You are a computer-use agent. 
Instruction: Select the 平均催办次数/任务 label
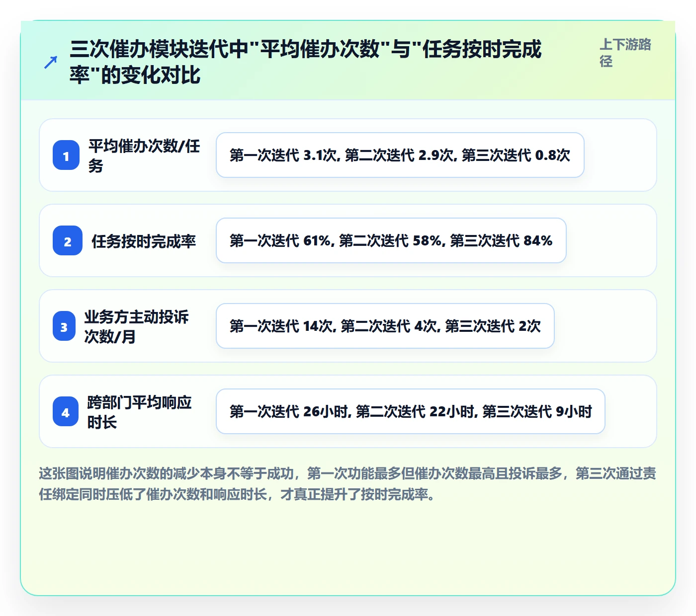tap(144, 155)
